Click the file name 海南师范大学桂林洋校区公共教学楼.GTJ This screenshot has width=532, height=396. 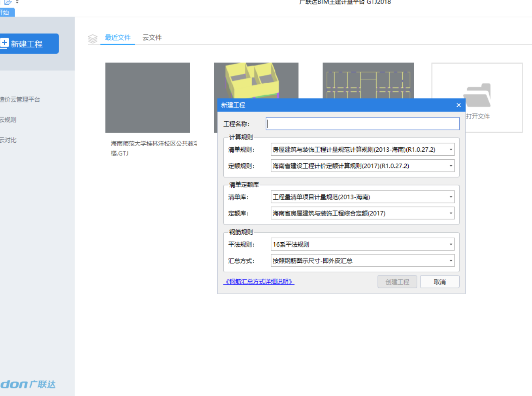pos(154,148)
